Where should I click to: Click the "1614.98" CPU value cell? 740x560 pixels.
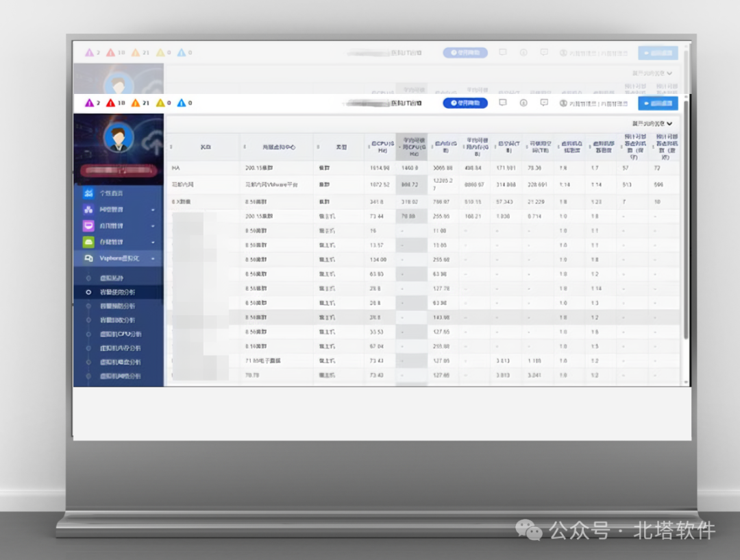pyautogui.click(x=380, y=168)
